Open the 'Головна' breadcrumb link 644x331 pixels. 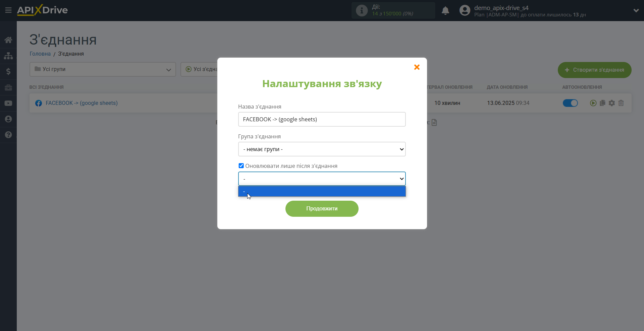(40, 54)
